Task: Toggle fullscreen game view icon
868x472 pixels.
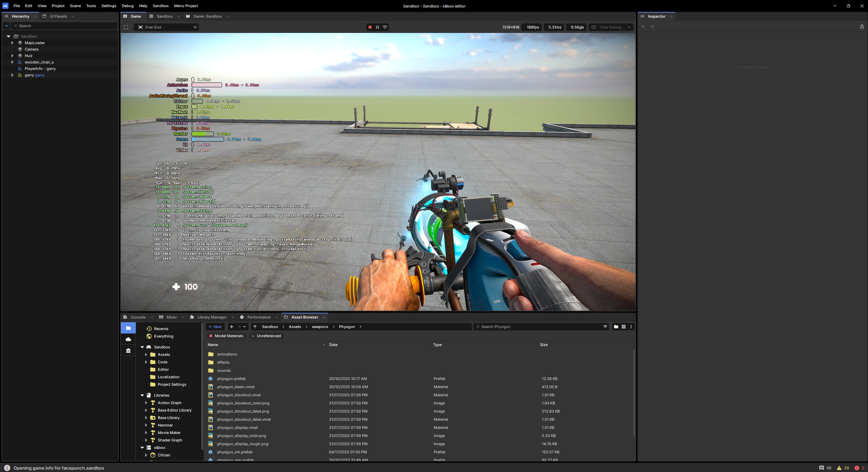Action: point(126,27)
